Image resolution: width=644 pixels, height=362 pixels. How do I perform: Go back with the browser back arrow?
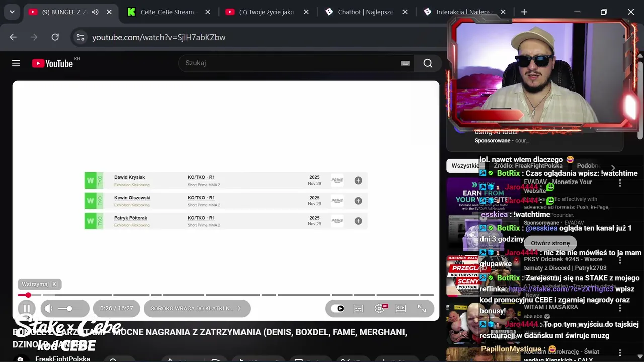click(13, 37)
